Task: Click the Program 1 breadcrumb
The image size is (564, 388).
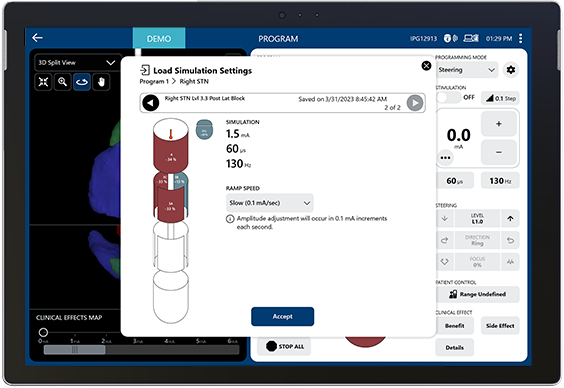Action: [154, 81]
